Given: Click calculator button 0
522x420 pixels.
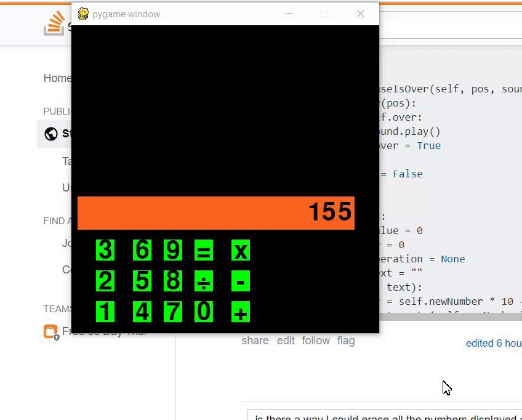Looking at the screenshot, I should coord(204,312).
